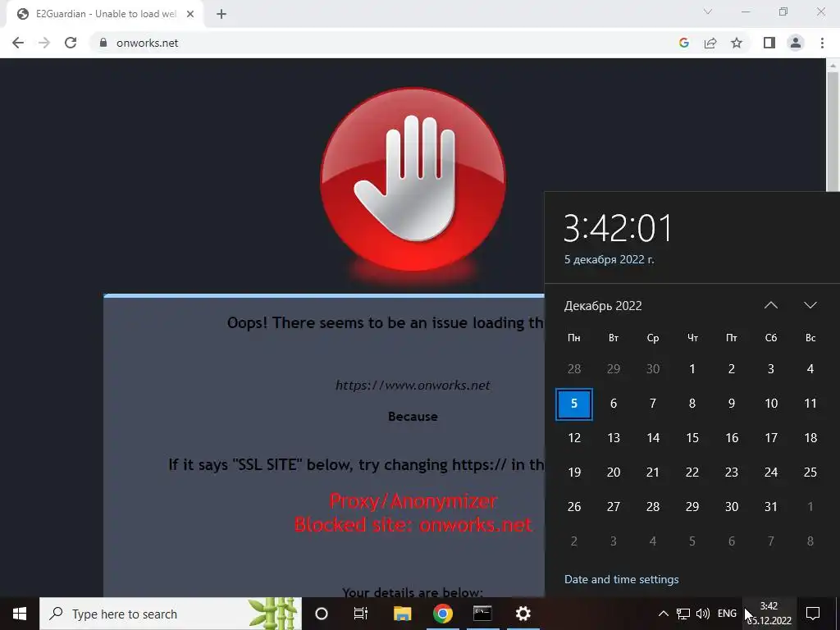Viewport: 840px width, 630px height.
Task: Click the page vertical scrollbar thumb
Action: (x=833, y=131)
